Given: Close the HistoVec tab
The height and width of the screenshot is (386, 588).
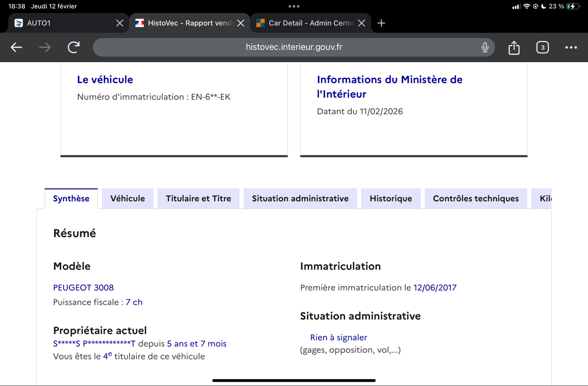Looking at the screenshot, I should click(x=241, y=23).
